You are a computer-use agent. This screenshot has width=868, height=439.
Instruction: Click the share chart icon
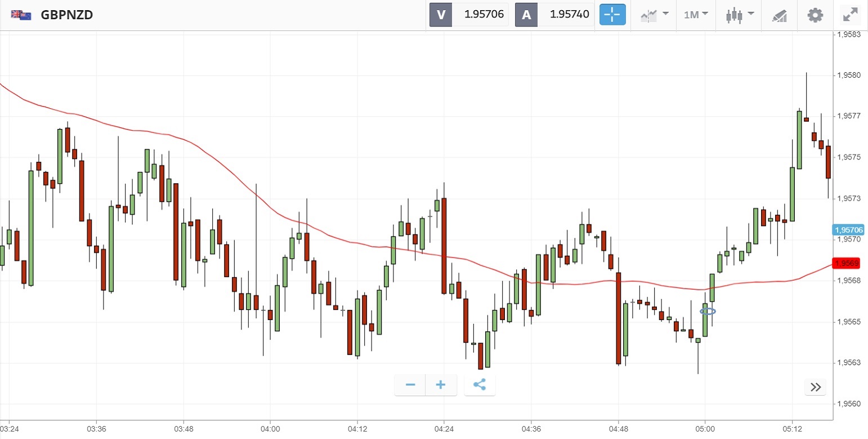click(x=480, y=385)
